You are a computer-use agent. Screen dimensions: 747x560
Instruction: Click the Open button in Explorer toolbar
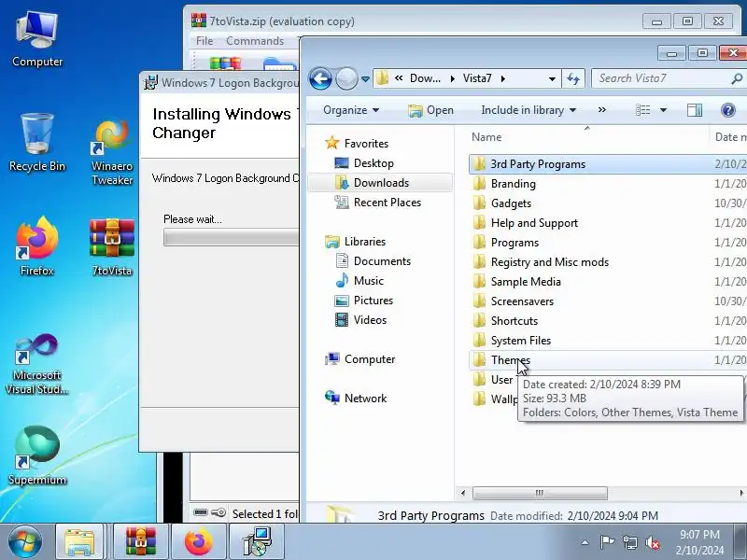click(x=431, y=110)
